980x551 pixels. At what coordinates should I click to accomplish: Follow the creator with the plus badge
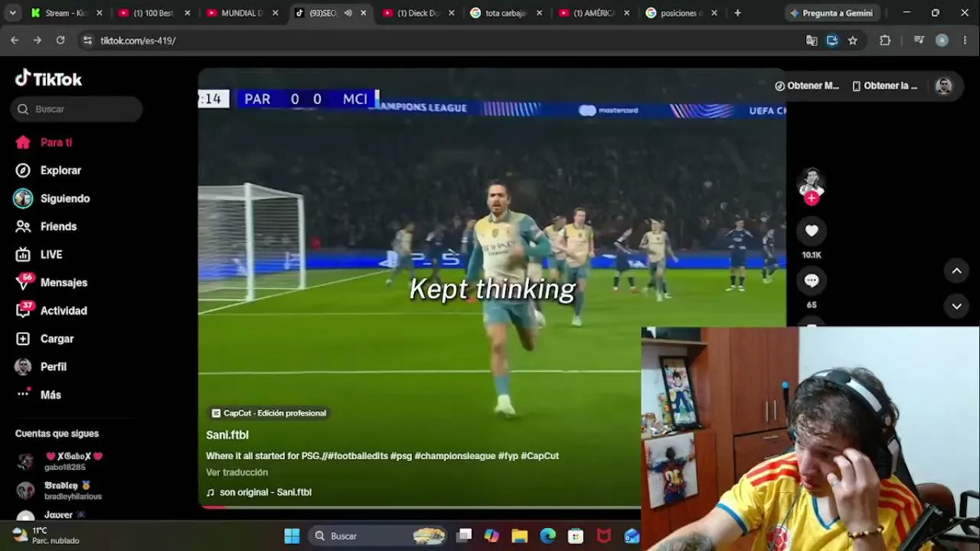(812, 198)
